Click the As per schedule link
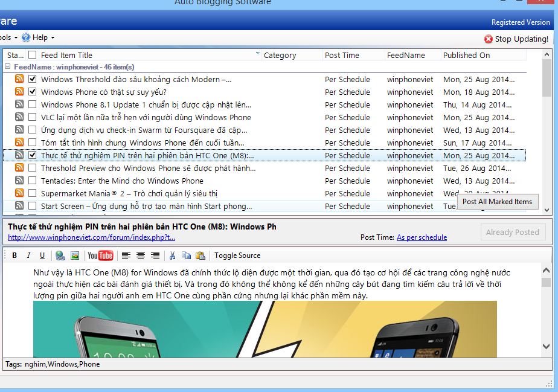 [x=422, y=237]
